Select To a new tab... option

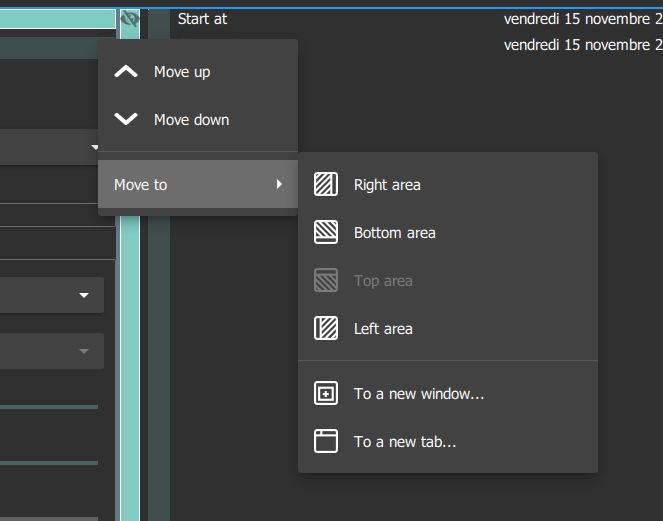405,442
